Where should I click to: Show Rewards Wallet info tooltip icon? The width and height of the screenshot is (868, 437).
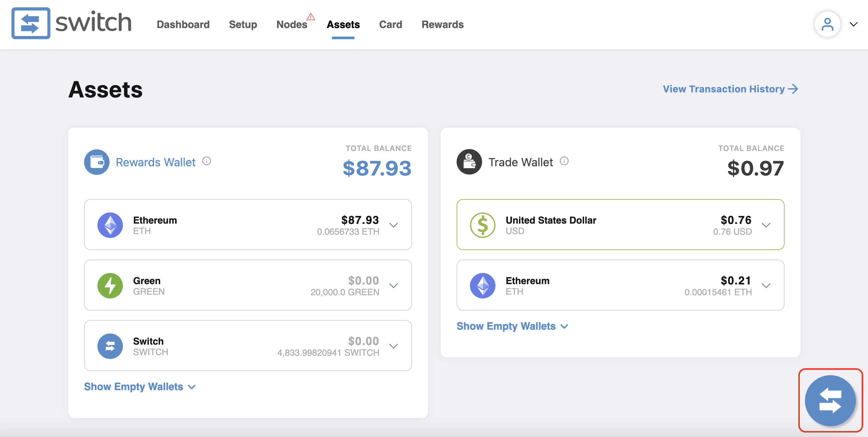[x=207, y=161]
